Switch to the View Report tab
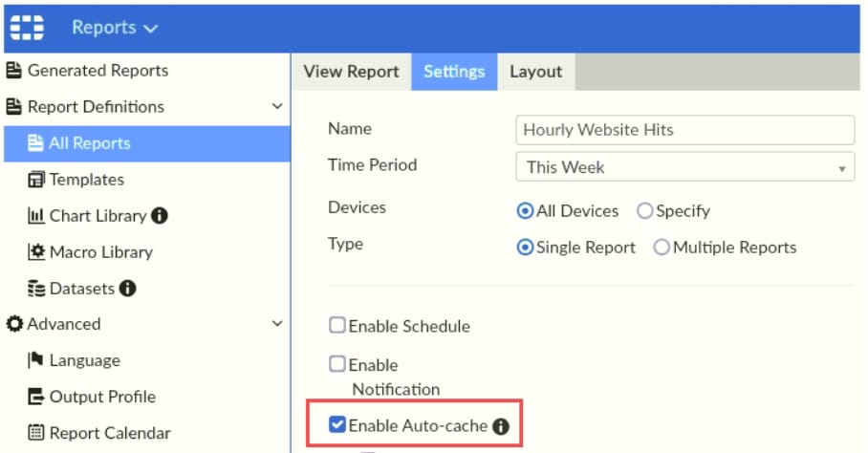The height and width of the screenshot is (453, 868). coord(351,72)
